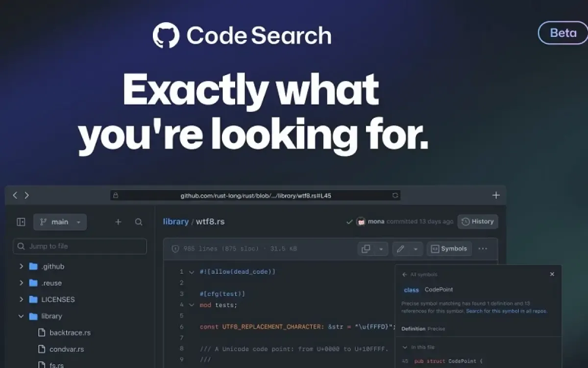Collapse code fold at line 4
Viewport: 588px width, 368px height.
192,305
